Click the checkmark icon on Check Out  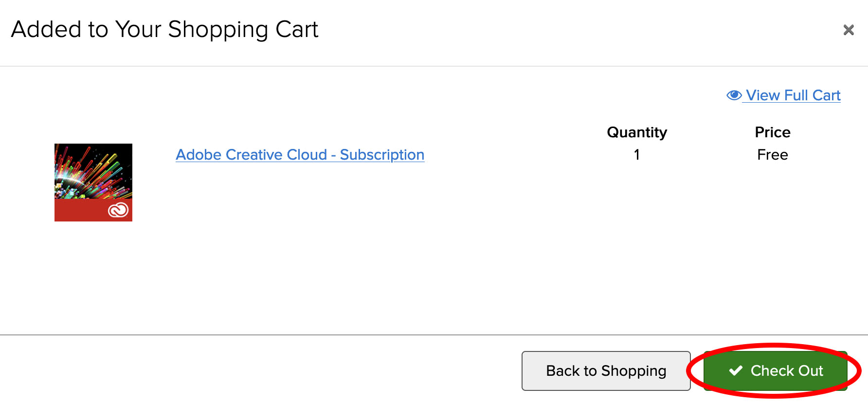(736, 371)
